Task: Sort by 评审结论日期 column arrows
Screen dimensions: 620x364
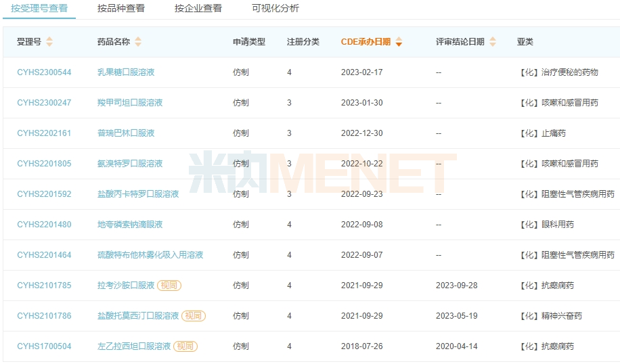Action: point(493,41)
